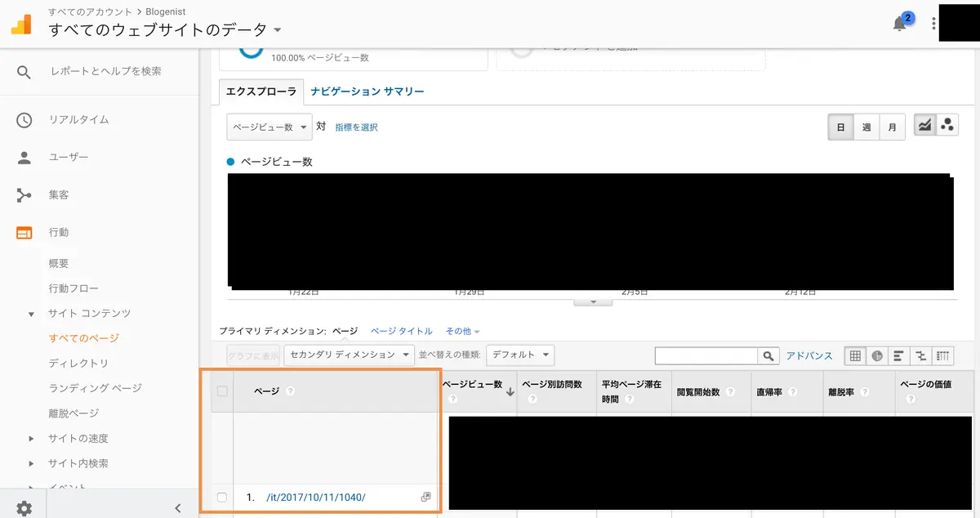Open the ページビュー数 metric dropdown
Screen dimensions: 980x518
point(269,127)
